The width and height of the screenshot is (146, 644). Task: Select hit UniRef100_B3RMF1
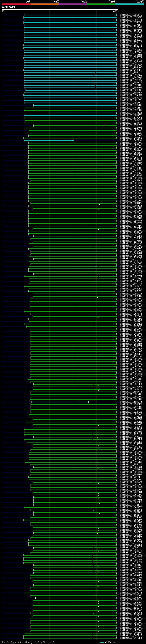click(x=131, y=239)
